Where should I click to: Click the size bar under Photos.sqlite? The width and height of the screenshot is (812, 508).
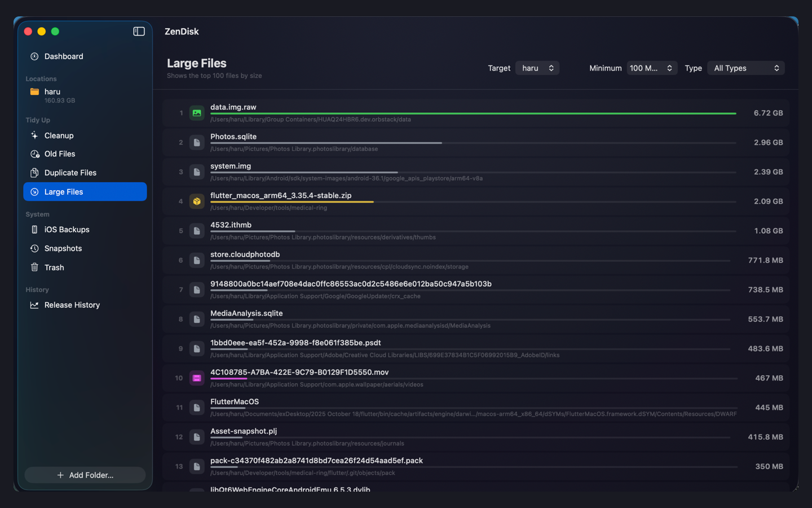(x=326, y=143)
